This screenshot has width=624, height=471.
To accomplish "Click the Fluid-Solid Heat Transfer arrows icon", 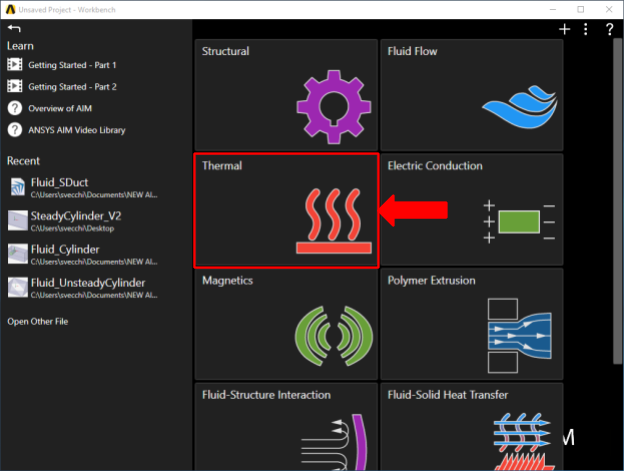I will (x=522, y=442).
